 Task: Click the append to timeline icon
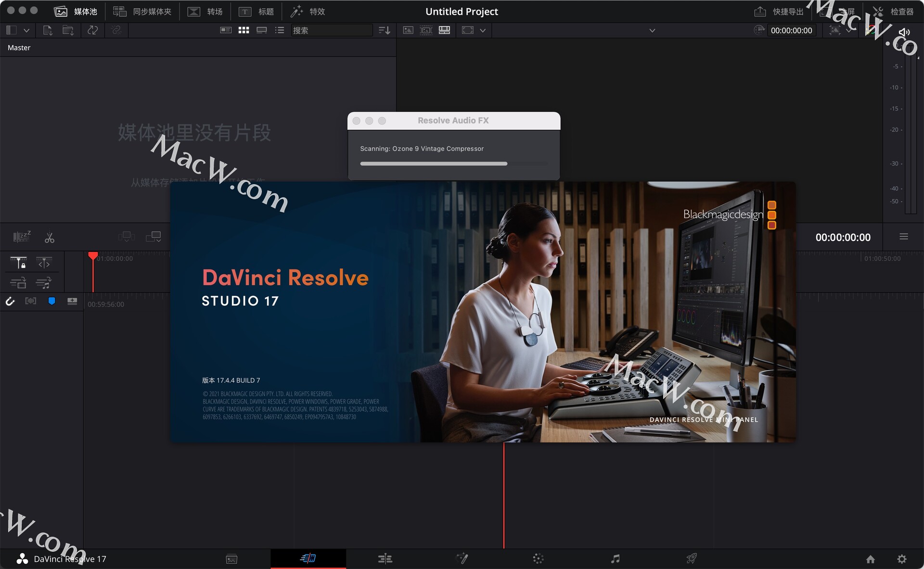154,236
